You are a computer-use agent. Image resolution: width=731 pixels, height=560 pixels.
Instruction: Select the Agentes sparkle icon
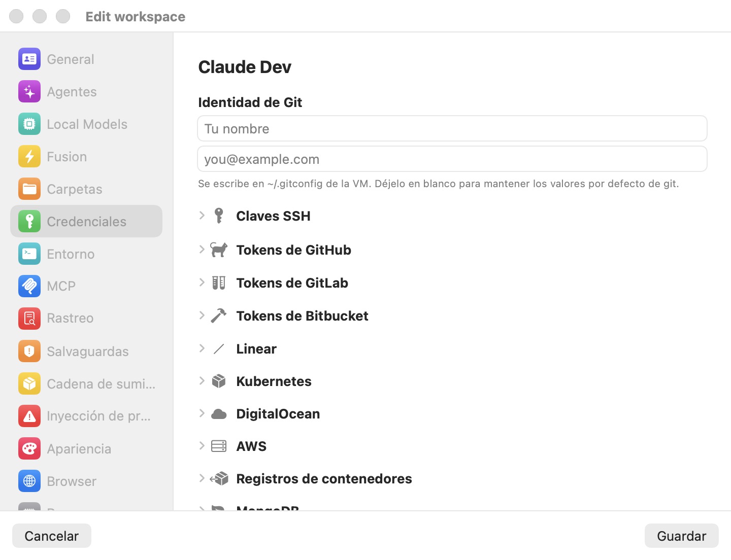(x=29, y=92)
